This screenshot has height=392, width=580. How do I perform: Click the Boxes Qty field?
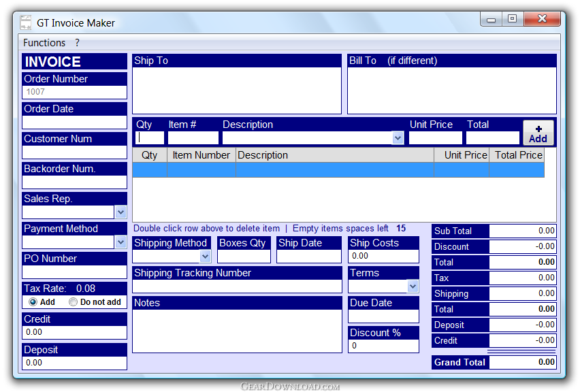coord(244,257)
